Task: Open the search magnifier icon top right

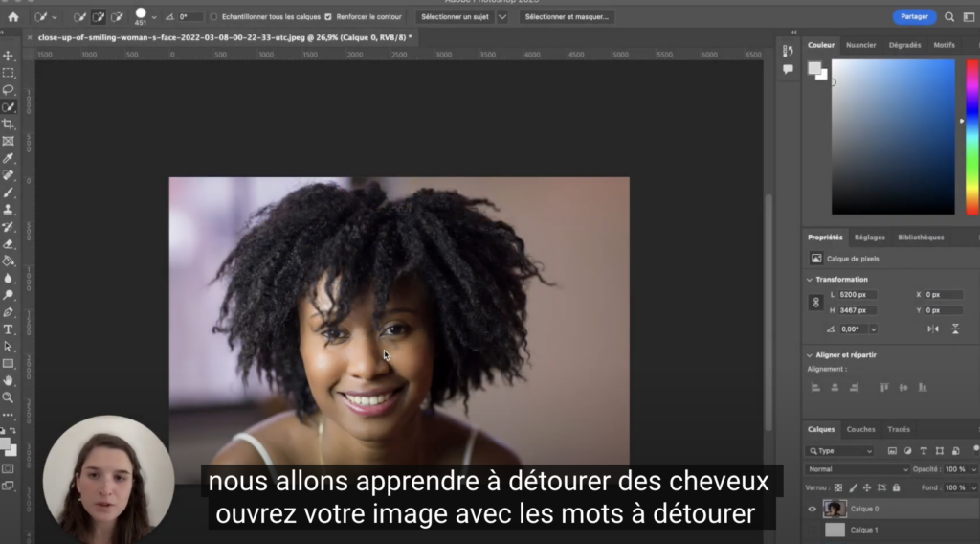Action: point(949,17)
